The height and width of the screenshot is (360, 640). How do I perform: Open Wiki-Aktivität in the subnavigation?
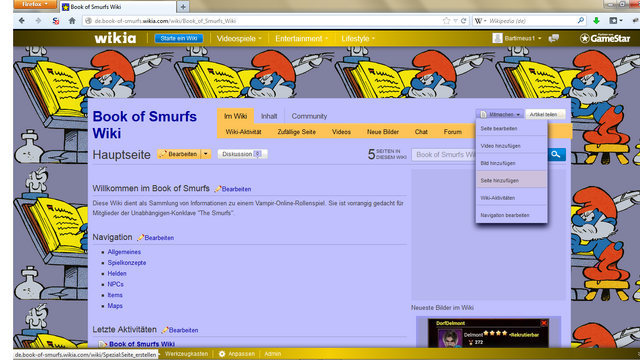pos(243,132)
